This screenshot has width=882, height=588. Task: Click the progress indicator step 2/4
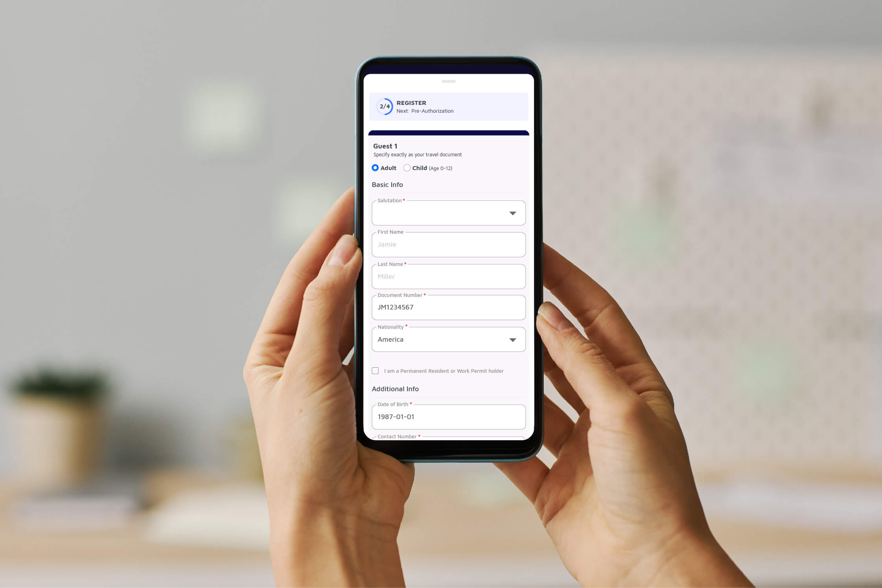[383, 106]
